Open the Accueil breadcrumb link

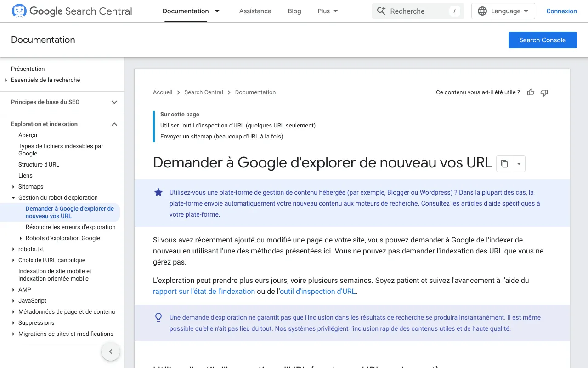click(x=163, y=92)
